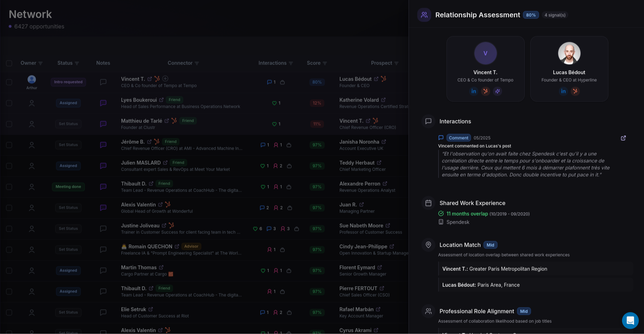Screen dimensions: 644x334
Task: Toggle the select-all checkbox in table header
Action: click(9, 63)
